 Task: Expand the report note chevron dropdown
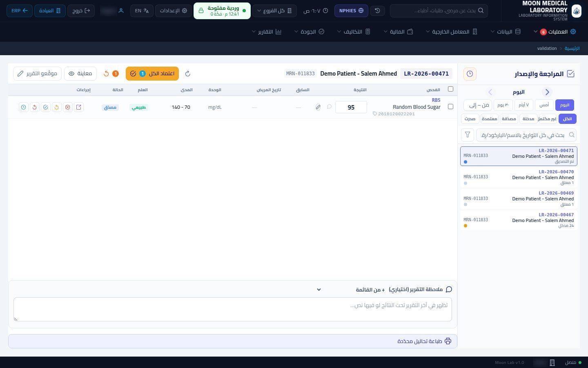pyautogui.click(x=319, y=289)
